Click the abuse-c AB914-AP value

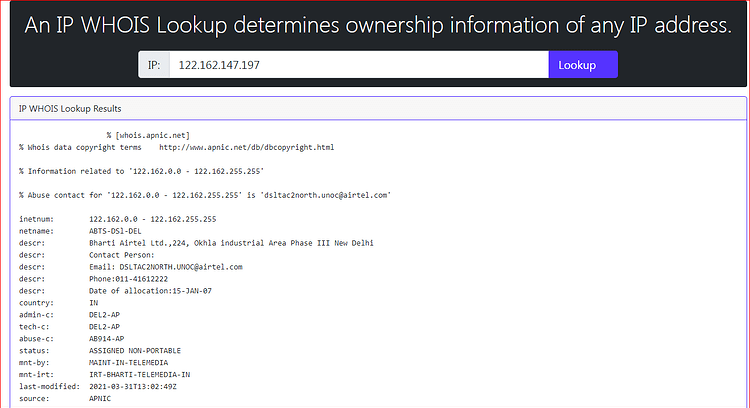[x=106, y=339]
